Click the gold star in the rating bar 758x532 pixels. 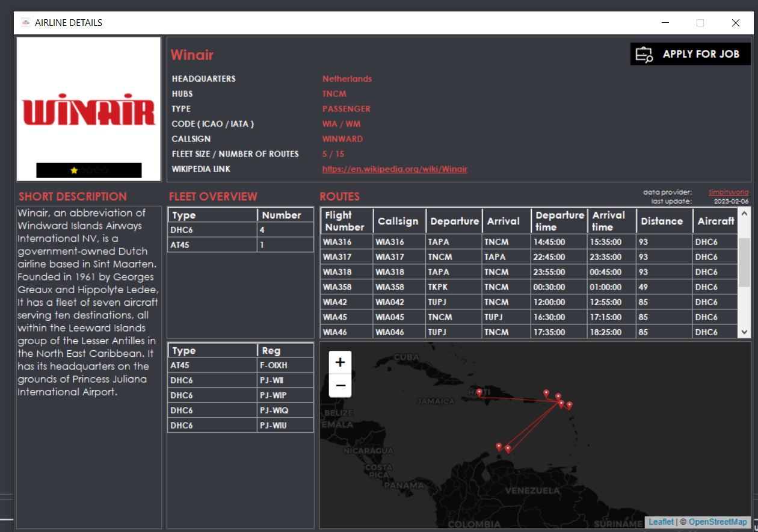pyautogui.click(x=74, y=170)
